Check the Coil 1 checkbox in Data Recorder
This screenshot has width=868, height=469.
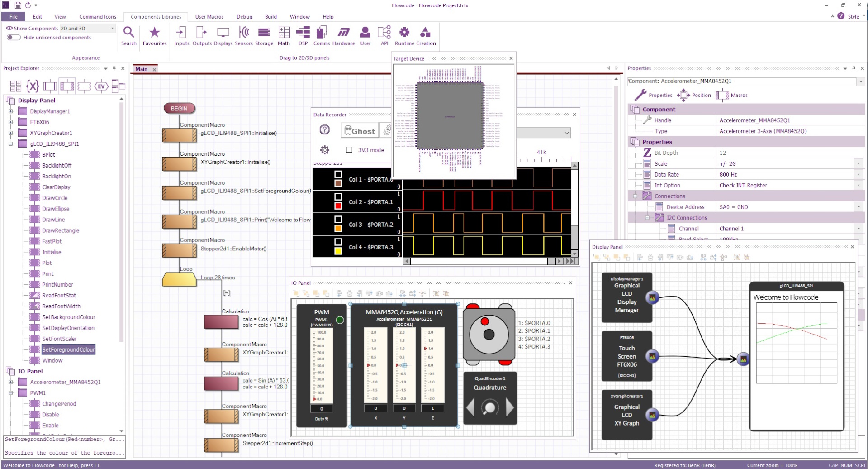pyautogui.click(x=338, y=174)
